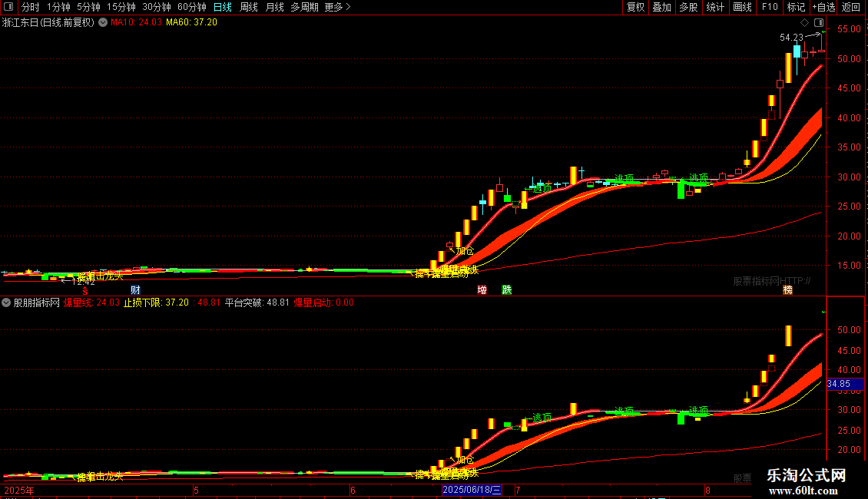Switch to the 60分钟 period
The height and width of the screenshot is (499, 868).
coord(191,7)
